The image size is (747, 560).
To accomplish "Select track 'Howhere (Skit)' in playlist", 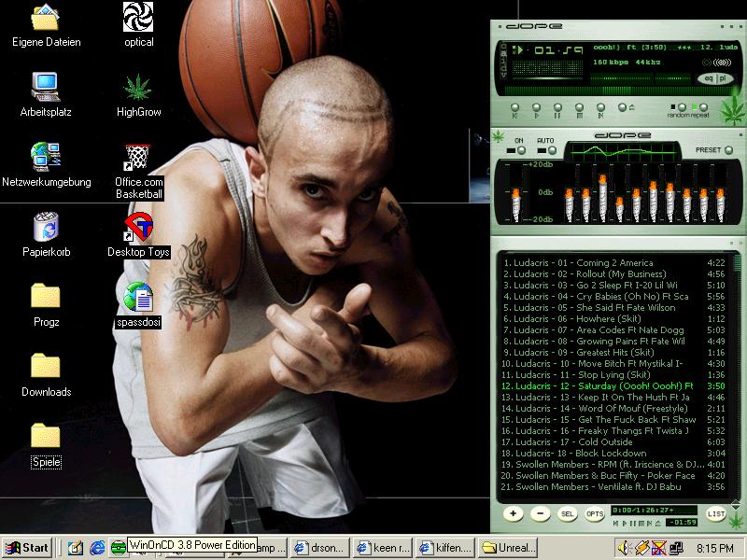I will pyautogui.click(x=614, y=318).
